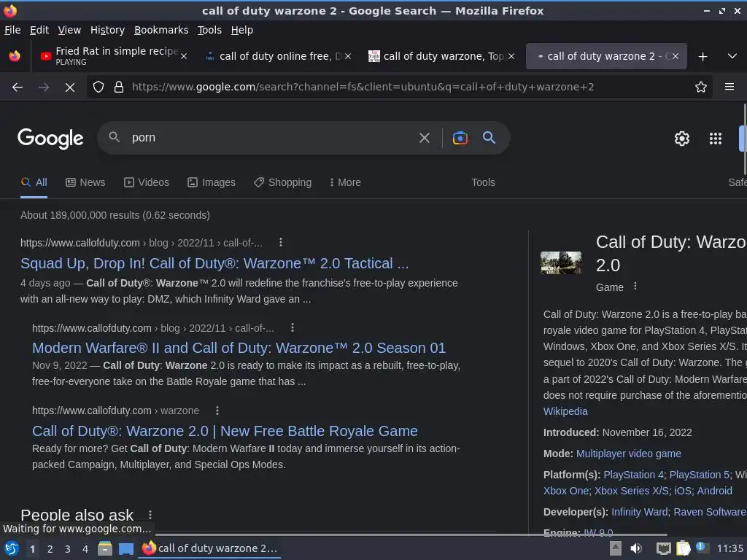Switch to workspace 2 in taskbar
The width and height of the screenshot is (747, 560).
tap(50, 549)
